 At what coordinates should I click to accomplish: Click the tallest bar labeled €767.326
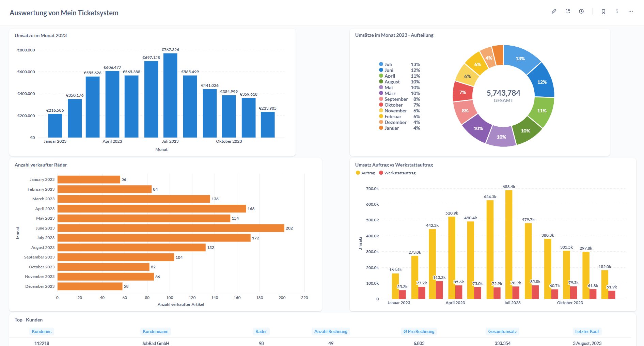pyautogui.click(x=170, y=95)
